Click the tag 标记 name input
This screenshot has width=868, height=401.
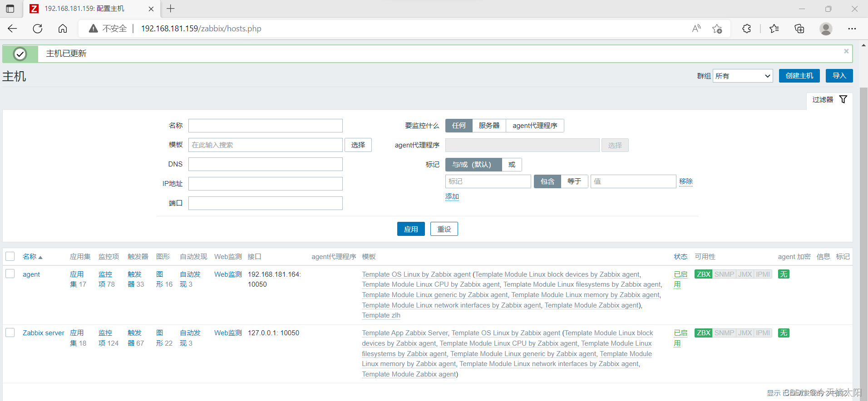coord(488,181)
